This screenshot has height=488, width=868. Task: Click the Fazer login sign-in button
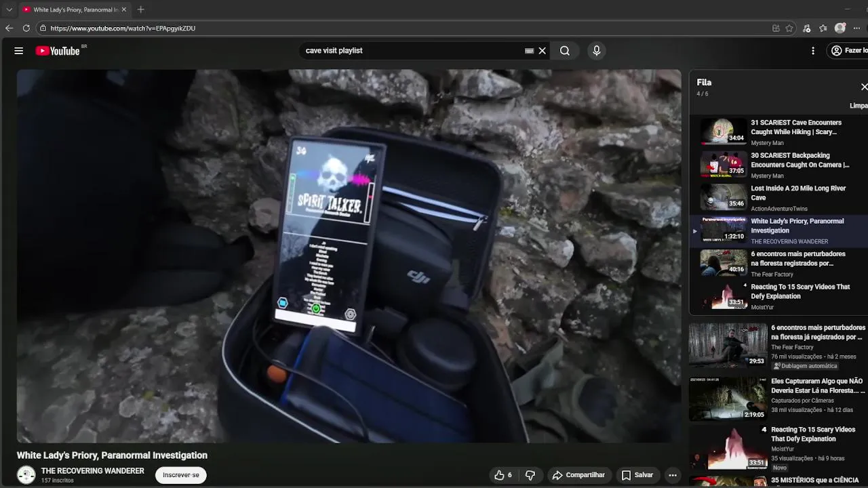848,51
